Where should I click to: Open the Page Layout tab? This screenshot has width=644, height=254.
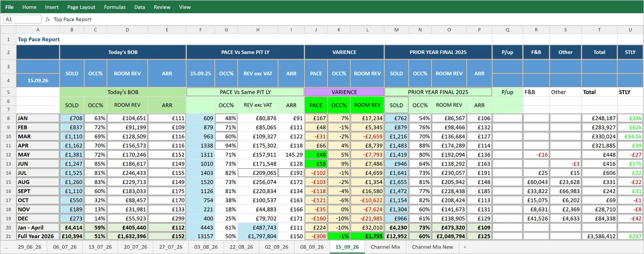81,7
